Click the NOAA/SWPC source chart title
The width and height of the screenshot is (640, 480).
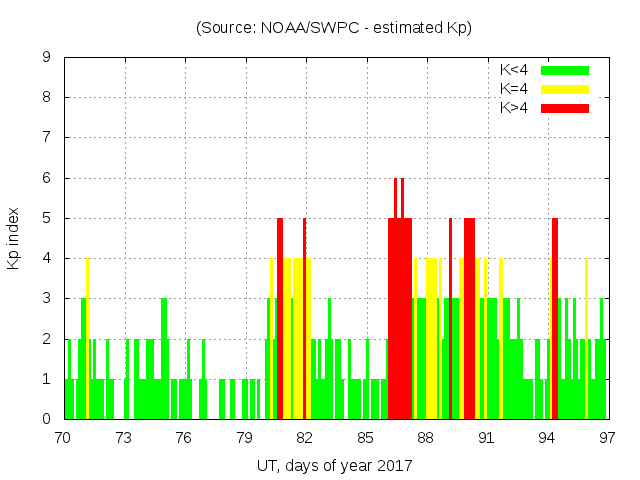click(334, 28)
